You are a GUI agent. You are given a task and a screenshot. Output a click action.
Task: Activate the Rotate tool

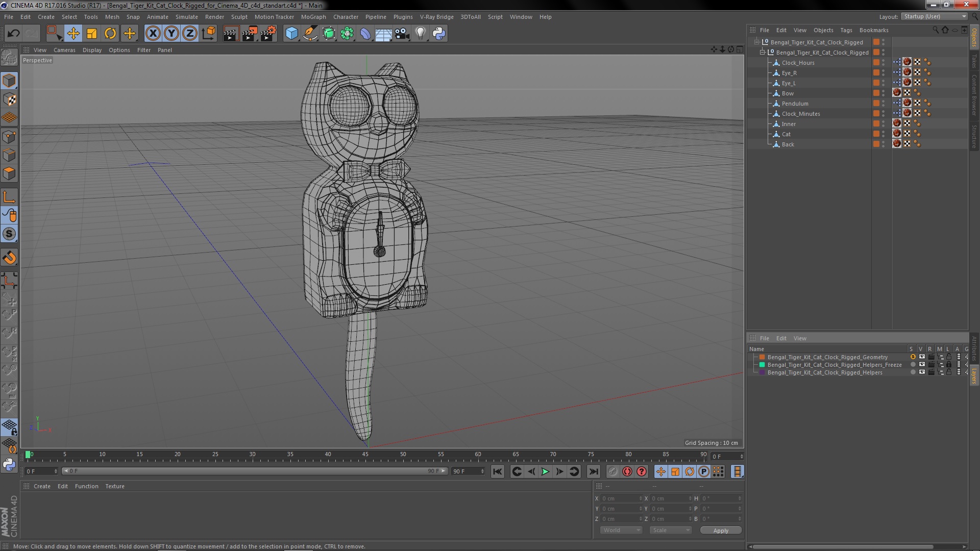pyautogui.click(x=110, y=34)
